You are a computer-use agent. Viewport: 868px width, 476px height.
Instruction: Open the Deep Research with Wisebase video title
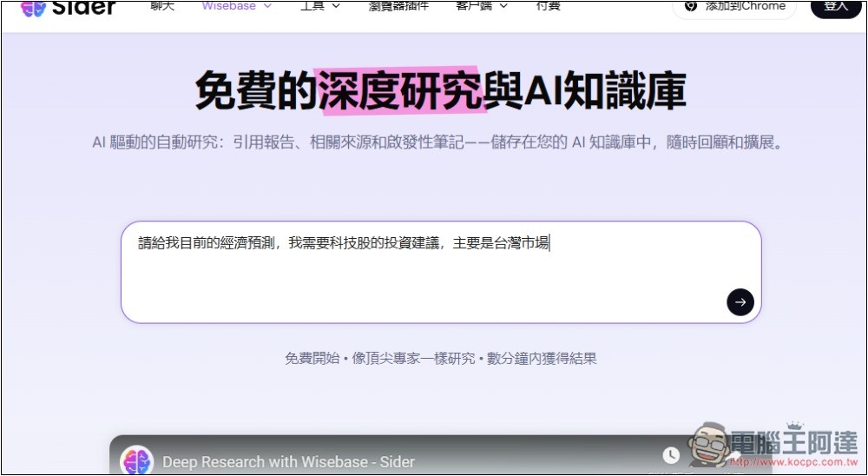tap(288, 462)
